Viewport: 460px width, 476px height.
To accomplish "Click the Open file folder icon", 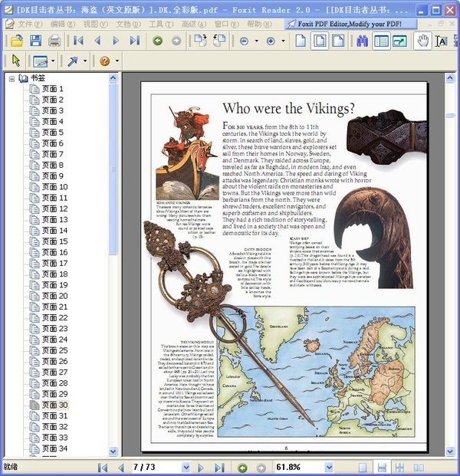I will pos(17,41).
